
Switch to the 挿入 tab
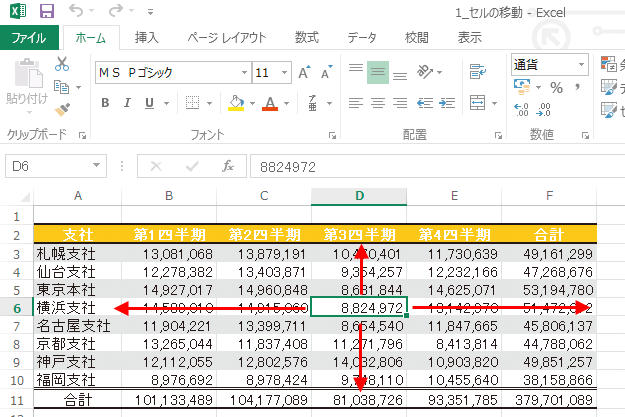point(146,37)
